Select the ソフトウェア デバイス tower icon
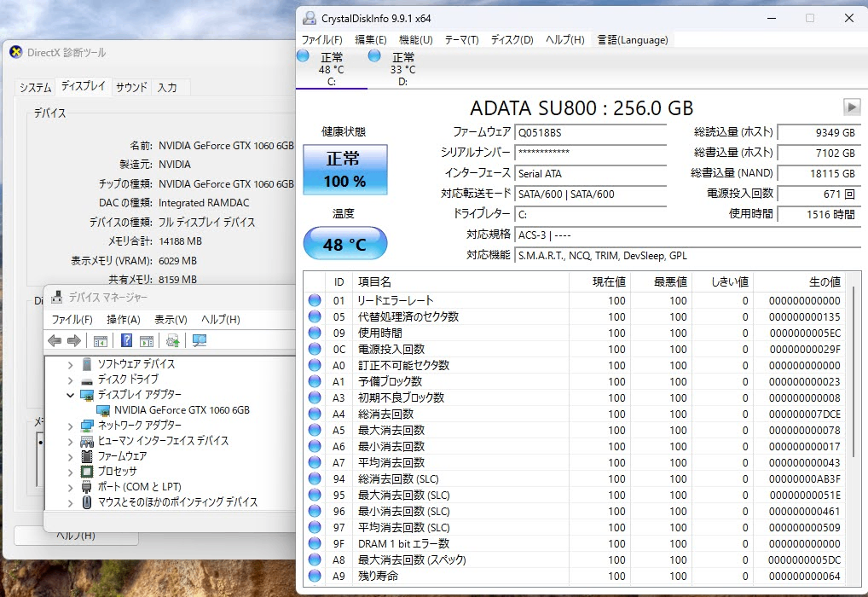The width and height of the screenshot is (868, 597). pos(86,364)
